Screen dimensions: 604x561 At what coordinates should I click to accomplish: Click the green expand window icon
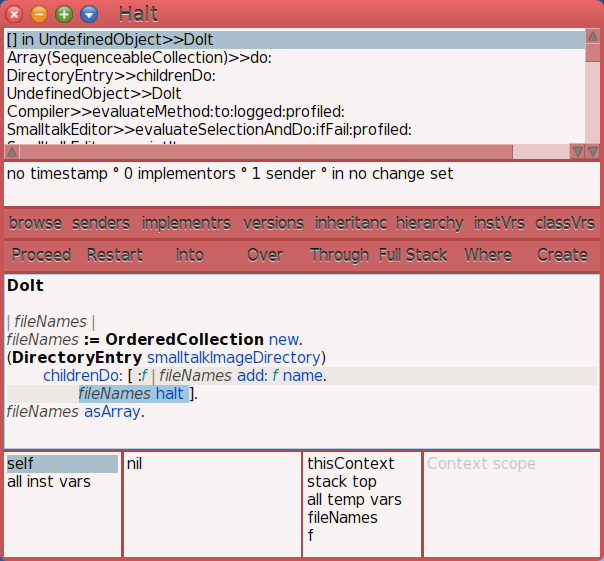[x=64, y=14]
